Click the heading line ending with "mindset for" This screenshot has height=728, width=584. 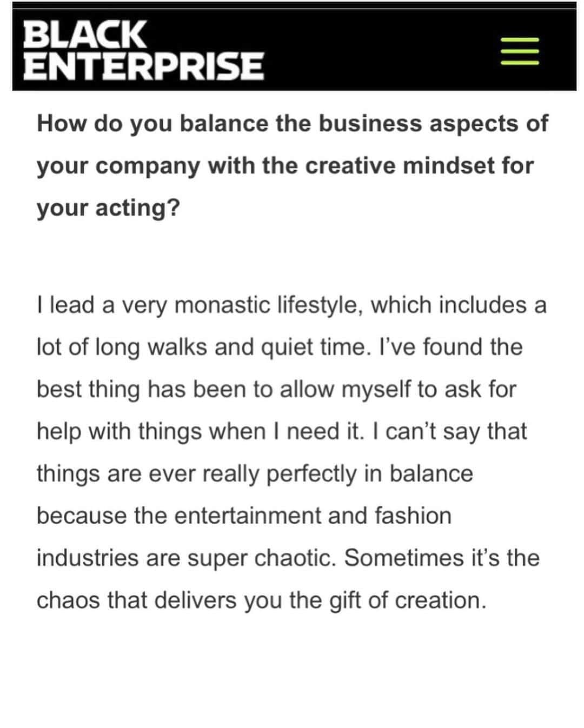[285, 166]
